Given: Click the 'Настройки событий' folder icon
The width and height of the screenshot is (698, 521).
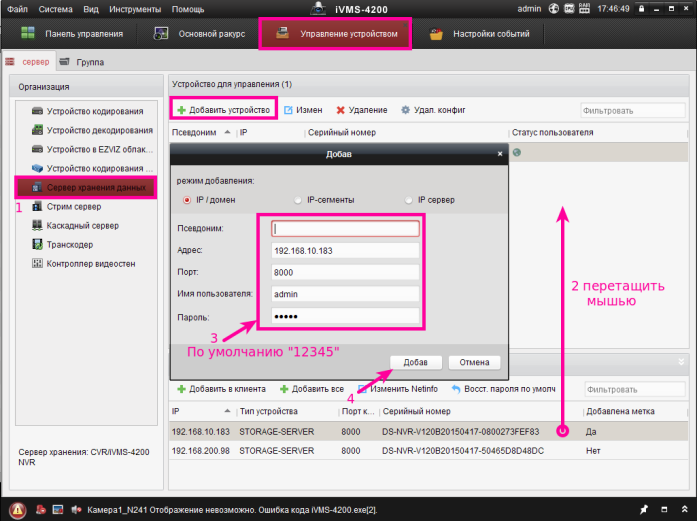Looking at the screenshot, I should pos(436,35).
